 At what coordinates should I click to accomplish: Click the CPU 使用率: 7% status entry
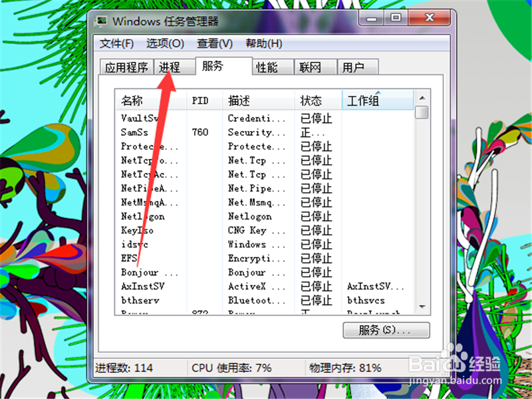(x=231, y=368)
